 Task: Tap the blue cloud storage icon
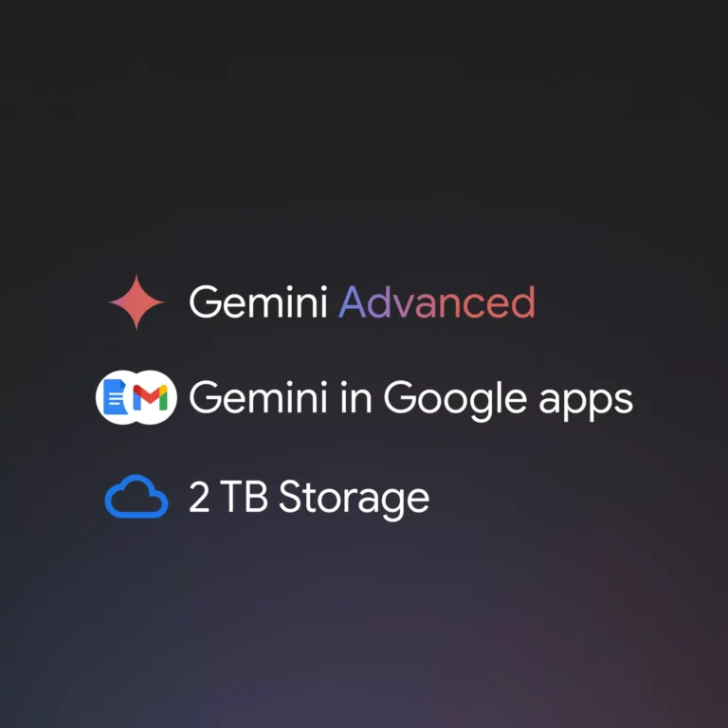click(136, 497)
